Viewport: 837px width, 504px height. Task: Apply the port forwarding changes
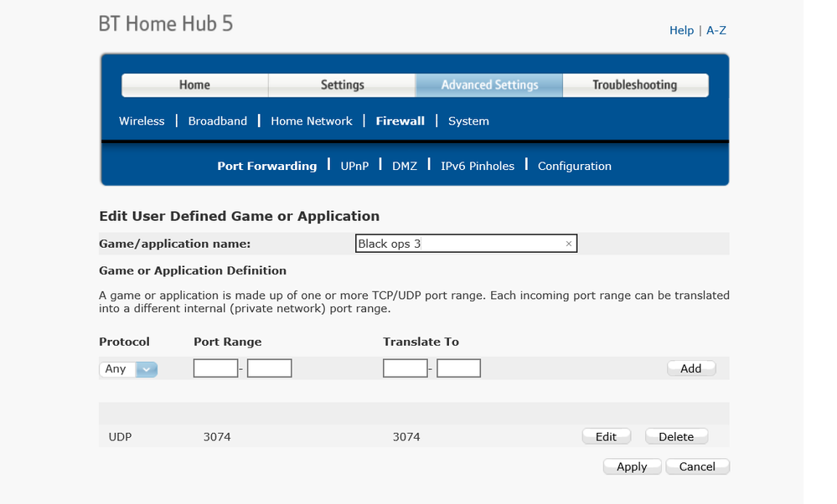[x=632, y=466]
